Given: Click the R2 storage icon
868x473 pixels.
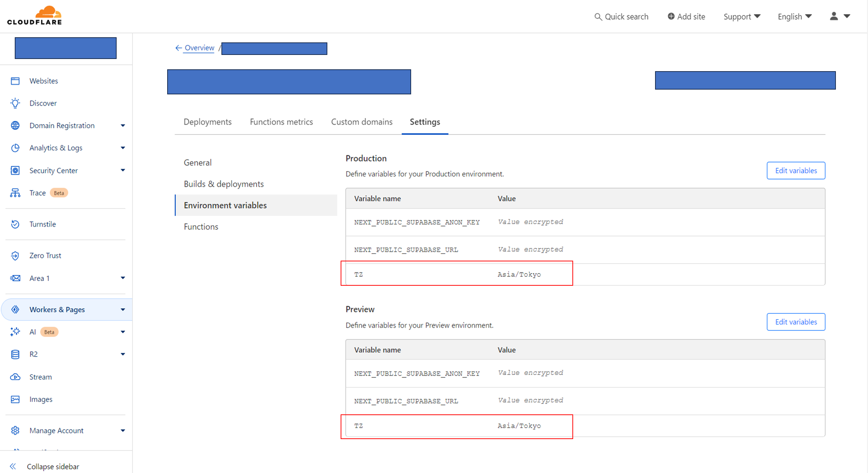Looking at the screenshot, I should point(15,354).
